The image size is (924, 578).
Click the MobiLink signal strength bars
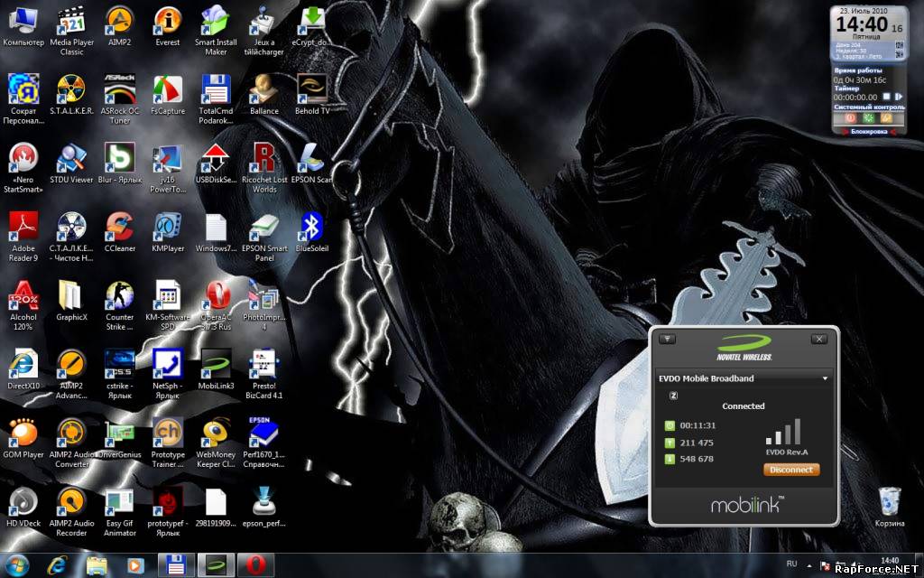783,432
